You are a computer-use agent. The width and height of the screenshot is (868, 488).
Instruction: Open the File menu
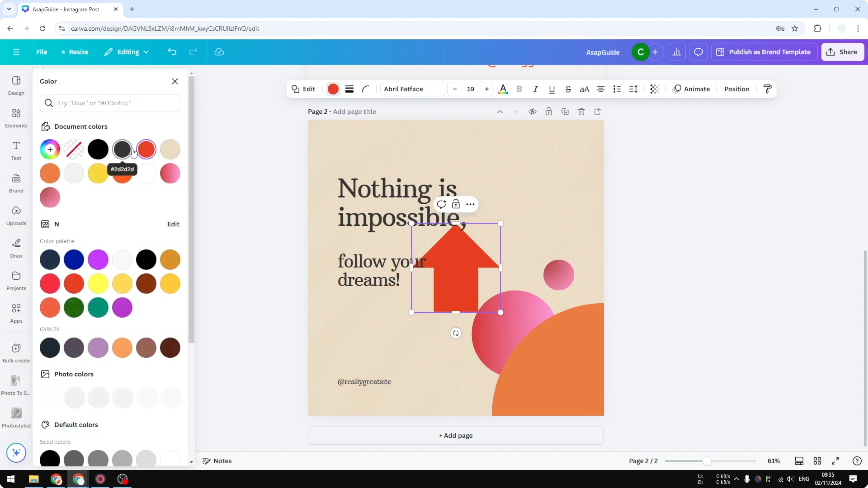click(42, 52)
